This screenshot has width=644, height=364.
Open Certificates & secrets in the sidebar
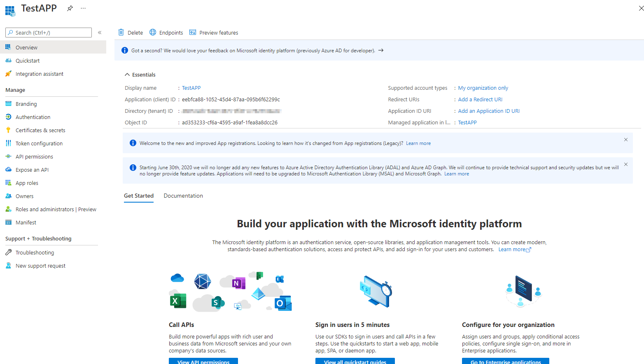pyautogui.click(x=40, y=130)
